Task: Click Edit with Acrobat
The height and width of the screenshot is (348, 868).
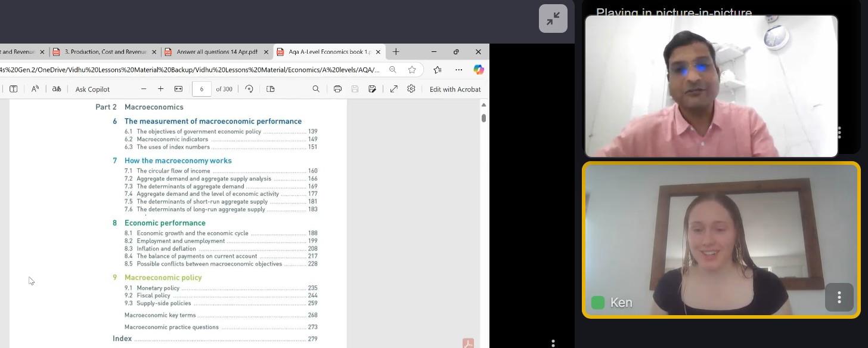Action: 455,89
